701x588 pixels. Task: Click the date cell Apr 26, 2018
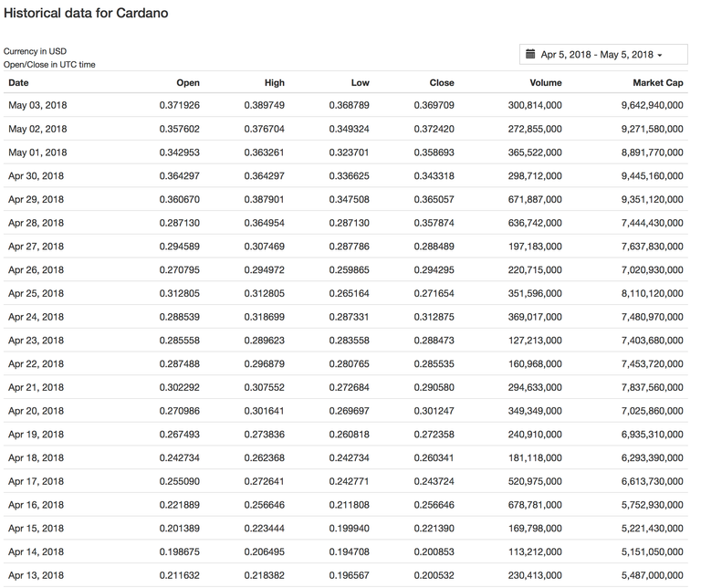click(x=36, y=270)
